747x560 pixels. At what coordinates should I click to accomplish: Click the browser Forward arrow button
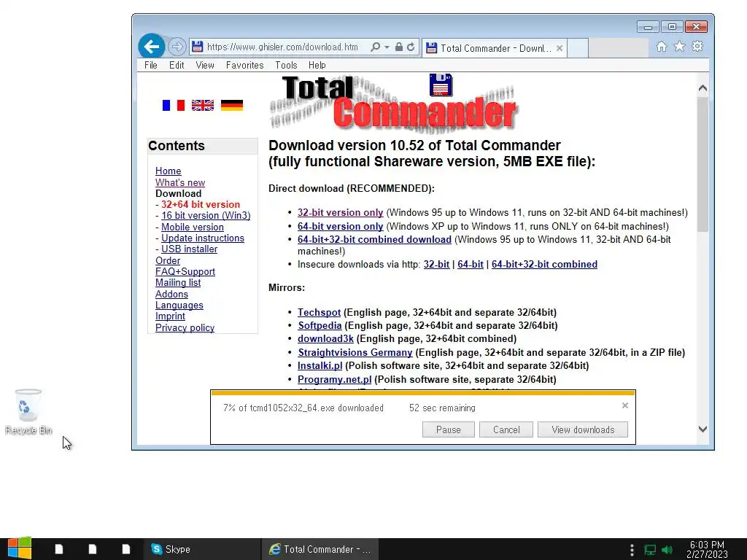(x=177, y=47)
